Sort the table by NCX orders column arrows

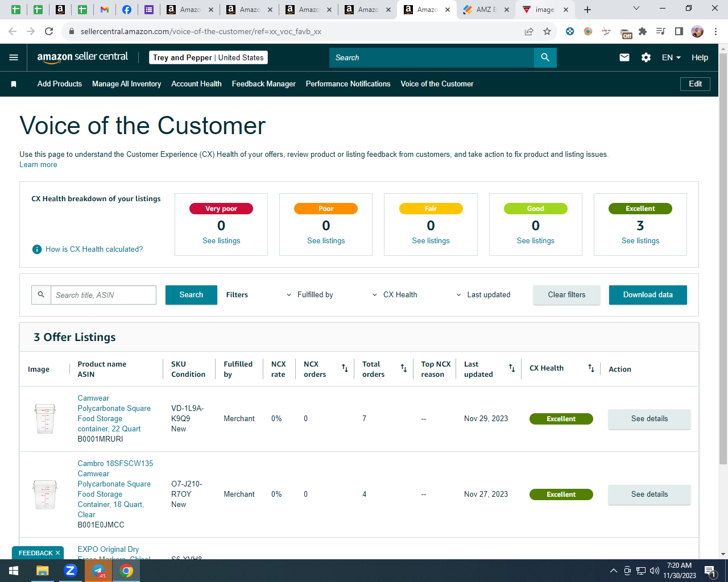(x=345, y=368)
